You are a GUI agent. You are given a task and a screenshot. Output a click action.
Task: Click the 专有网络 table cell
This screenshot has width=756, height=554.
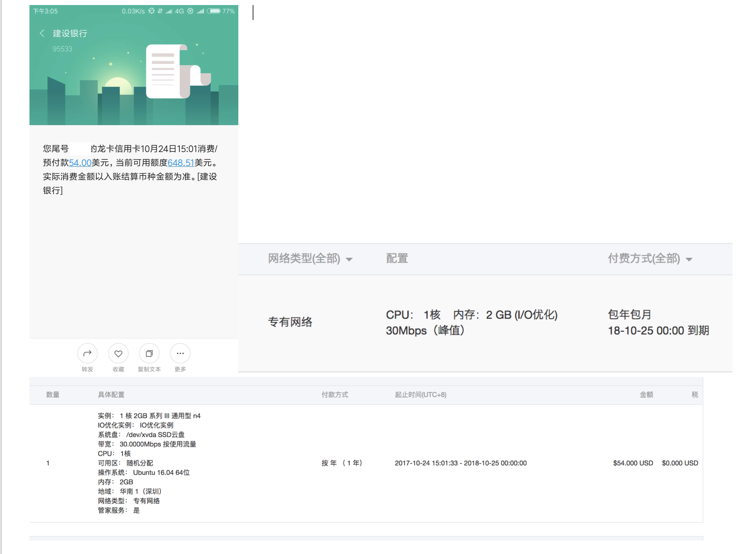(x=290, y=322)
